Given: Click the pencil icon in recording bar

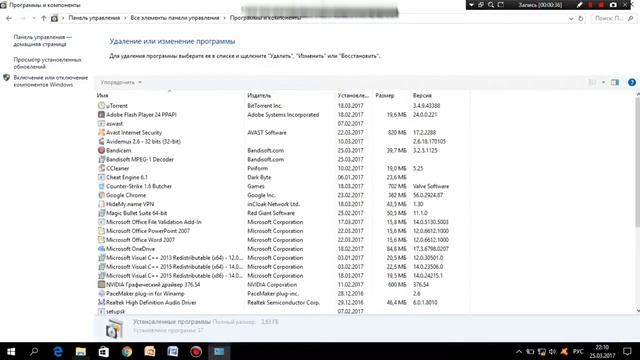Looking at the screenshot, I should pyautogui.click(x=579, y=5).
